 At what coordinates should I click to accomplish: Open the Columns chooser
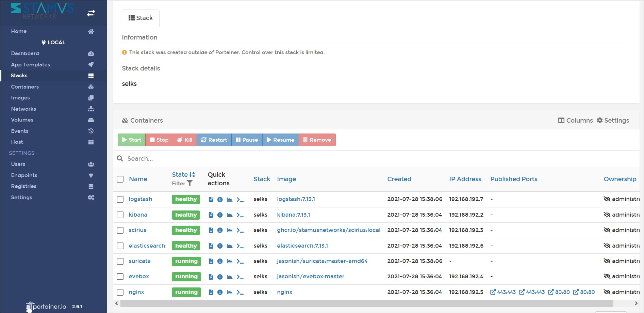[x=576, y=121]
